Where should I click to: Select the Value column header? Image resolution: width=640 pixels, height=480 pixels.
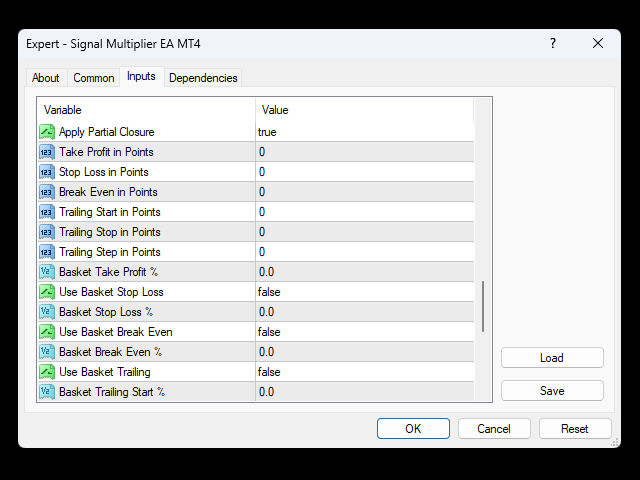(365, 110)
